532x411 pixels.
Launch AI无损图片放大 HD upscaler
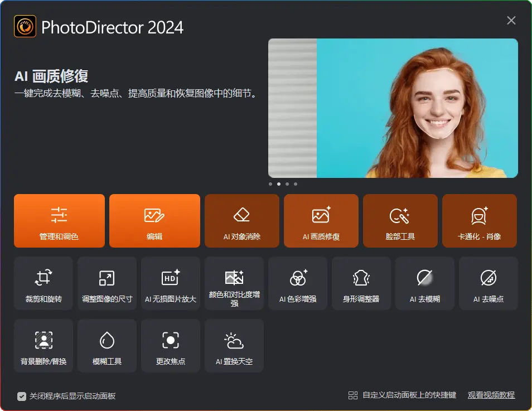(x=171, y=283)
